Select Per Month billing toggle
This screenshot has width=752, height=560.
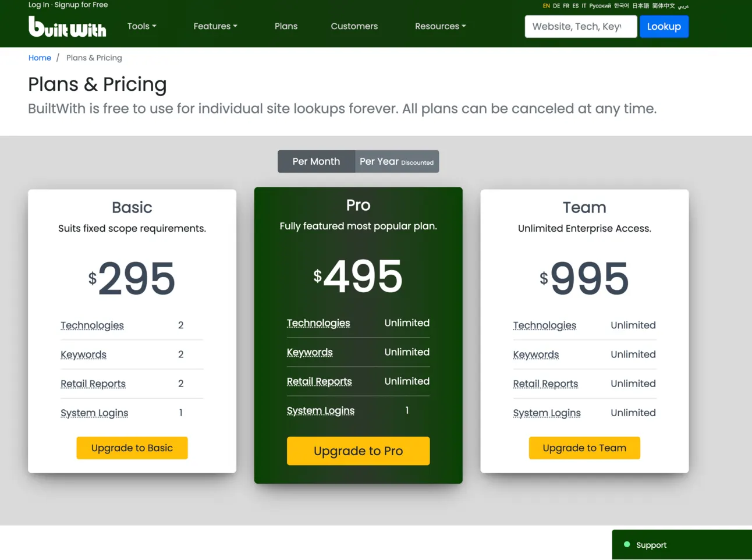(316, 161)
